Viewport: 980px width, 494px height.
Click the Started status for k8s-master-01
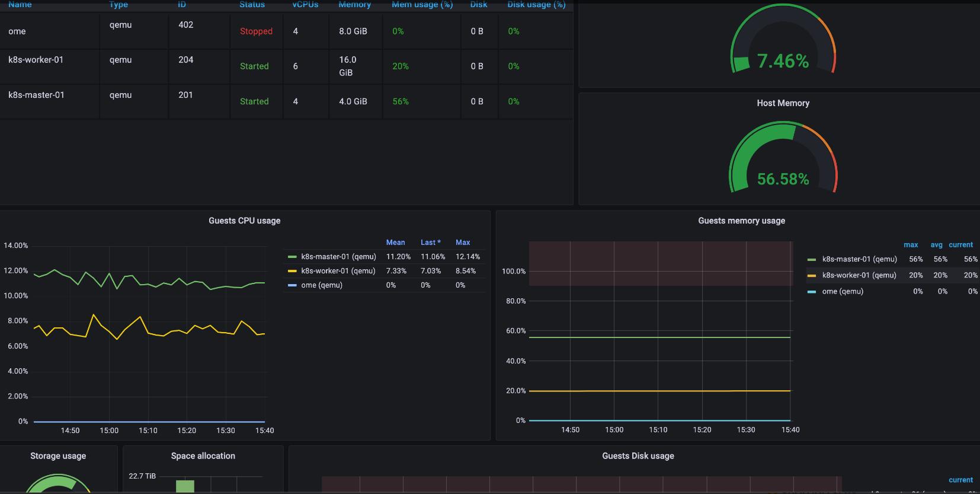click(254, 101)
